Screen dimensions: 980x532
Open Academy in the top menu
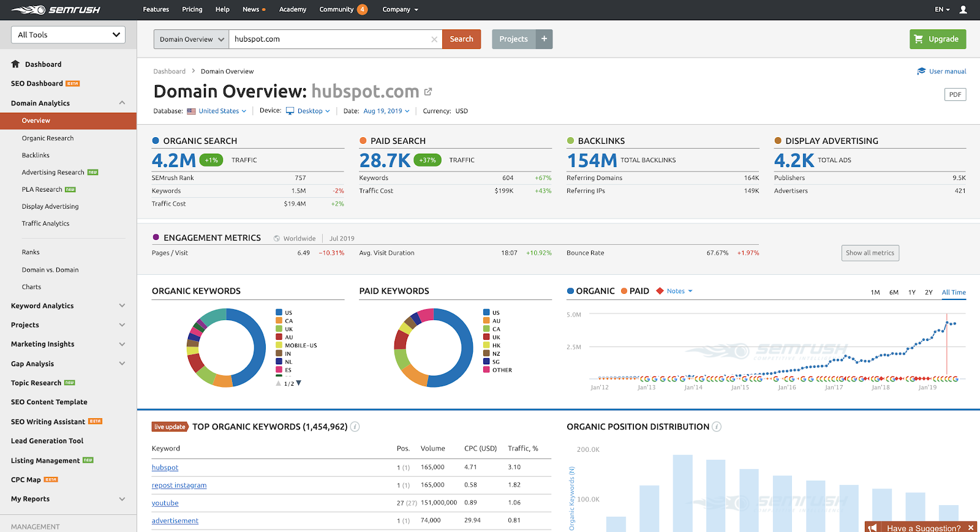point(293,10)
